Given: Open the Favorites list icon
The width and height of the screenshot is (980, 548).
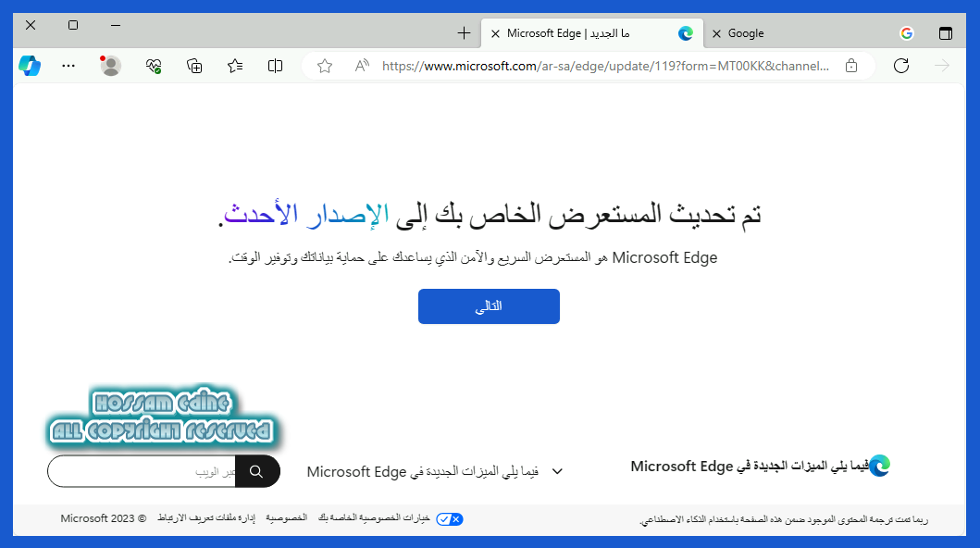Looking at the screenshot, I should coord(235,66).
